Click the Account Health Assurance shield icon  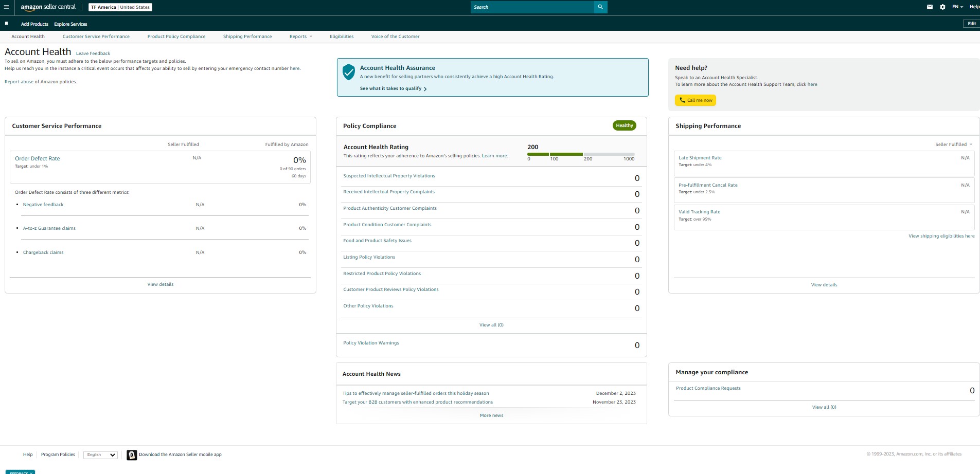(x=349, y=72)
